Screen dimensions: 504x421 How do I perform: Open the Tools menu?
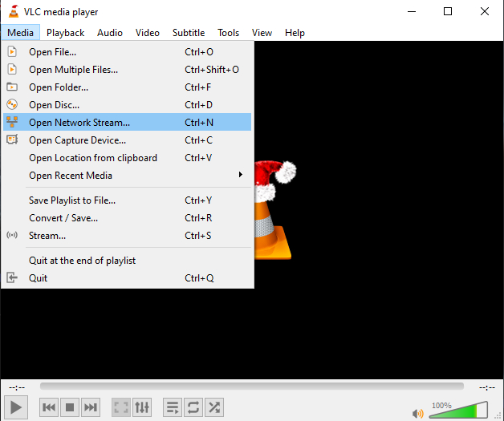228,33
